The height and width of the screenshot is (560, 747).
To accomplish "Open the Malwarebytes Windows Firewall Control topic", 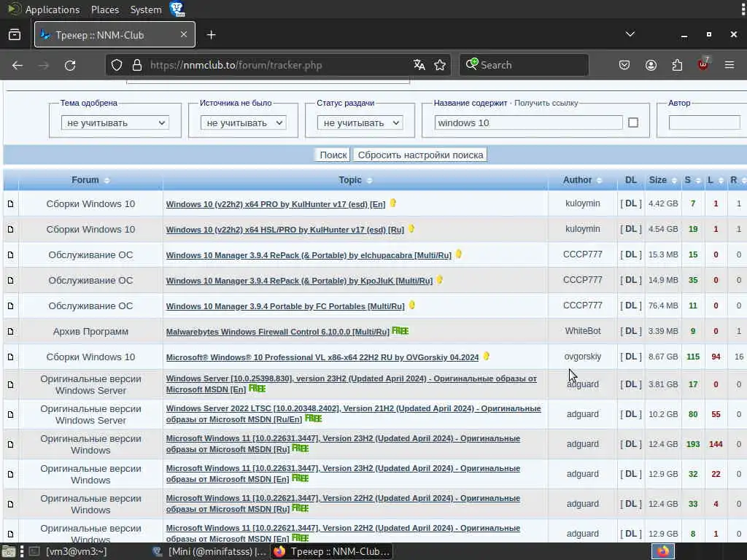I will coord(278,332).
